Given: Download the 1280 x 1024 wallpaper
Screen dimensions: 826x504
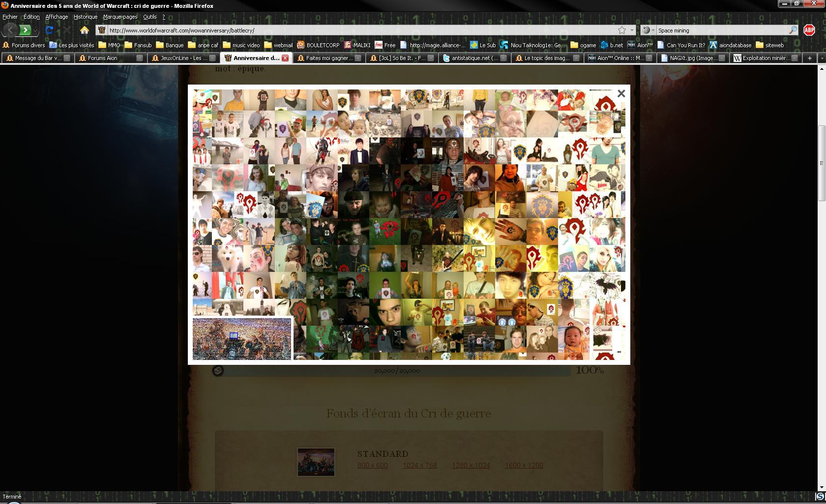Looking at the screenshot, I should point(471,465).
